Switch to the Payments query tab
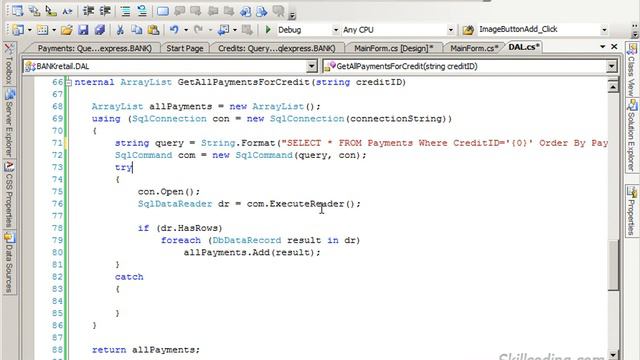The image size is (640, 360). pyautogui.click(x=94, y=48)
